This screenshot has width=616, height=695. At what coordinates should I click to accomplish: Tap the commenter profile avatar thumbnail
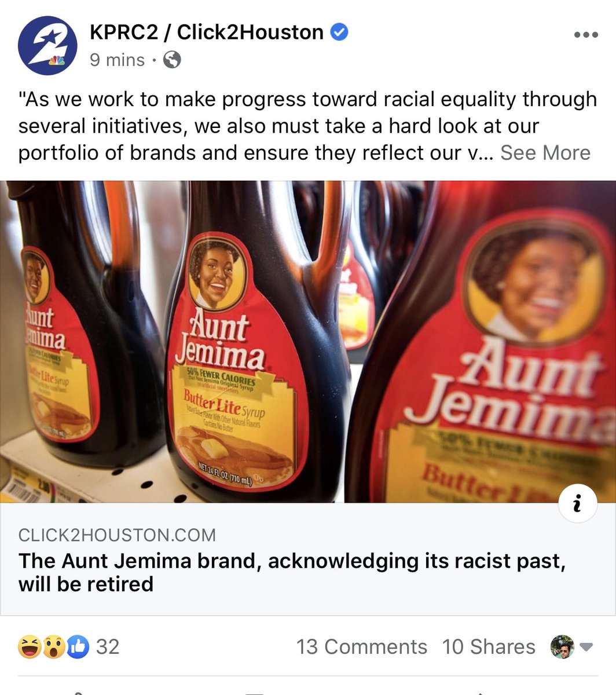coord(562,646)
